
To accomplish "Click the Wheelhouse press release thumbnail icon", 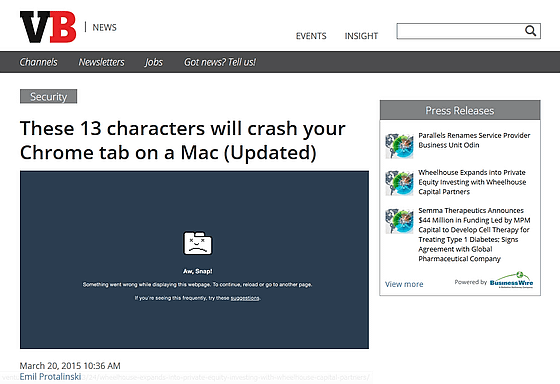I will click(x=399, y=183).
